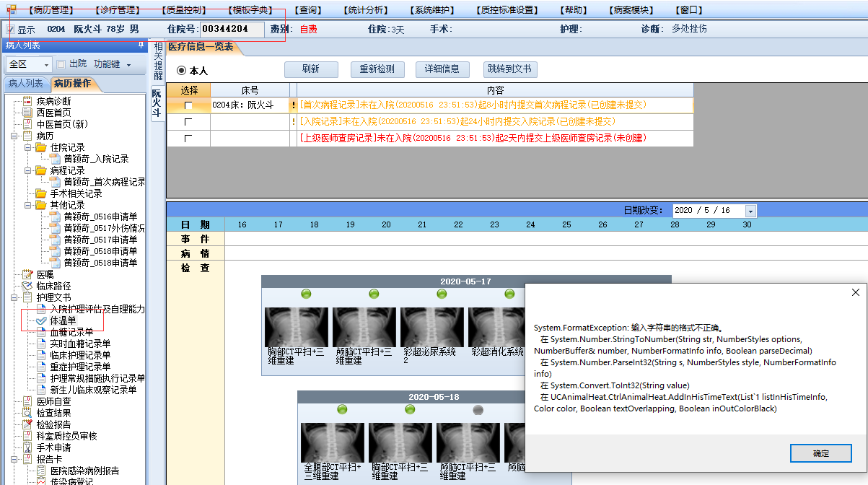Viewport: 868px width, 485px height.
Task: Open the 科室质控员审核 icon
Action: 27,436
